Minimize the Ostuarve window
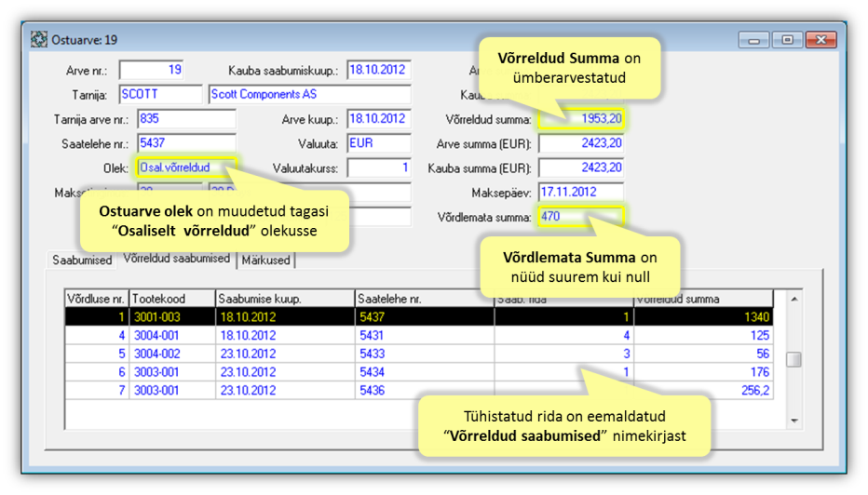 pos(753,40)
